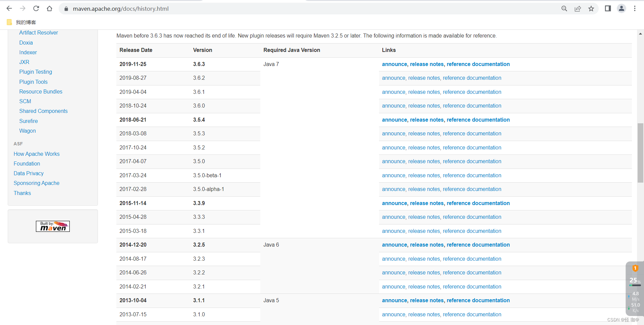Viewport: 644px width, 325px height.
Task: Click the Built by Maven logo
Action: [53, 226]
